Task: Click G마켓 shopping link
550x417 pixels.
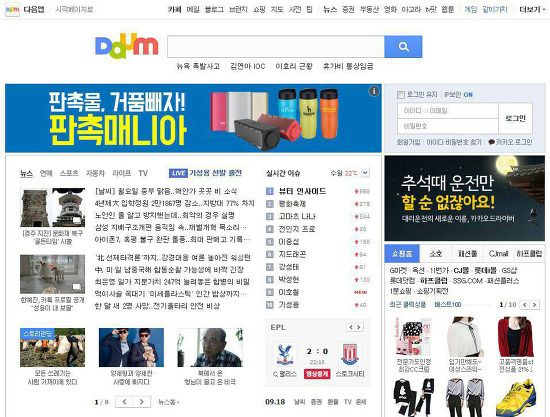Action: 398,270
